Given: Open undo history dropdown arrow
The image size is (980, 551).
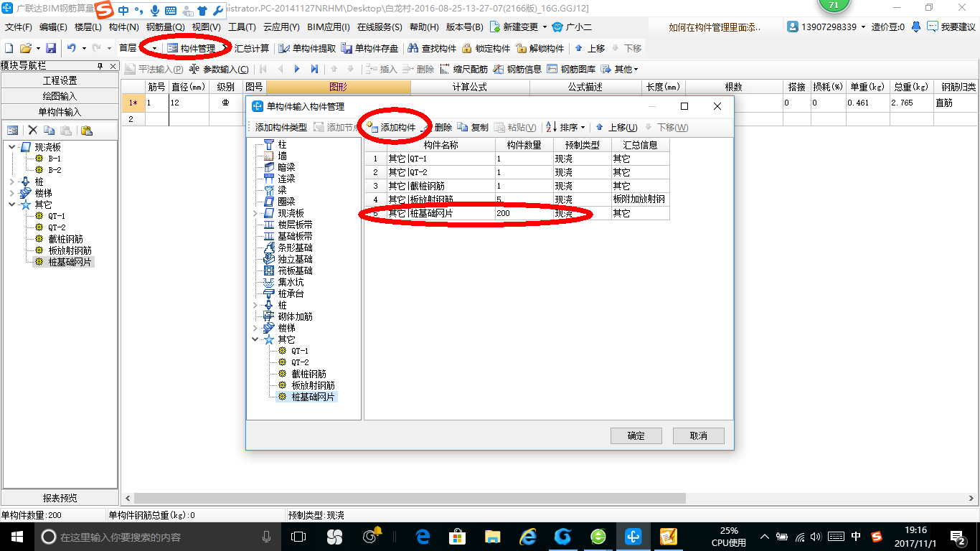Looking at the screenshot, I should click(83, 48).
